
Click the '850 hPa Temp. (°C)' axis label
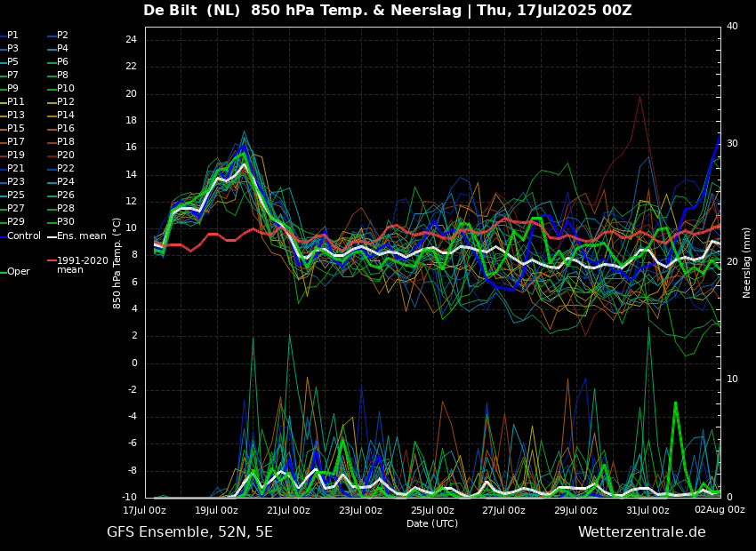coord(117,263)
